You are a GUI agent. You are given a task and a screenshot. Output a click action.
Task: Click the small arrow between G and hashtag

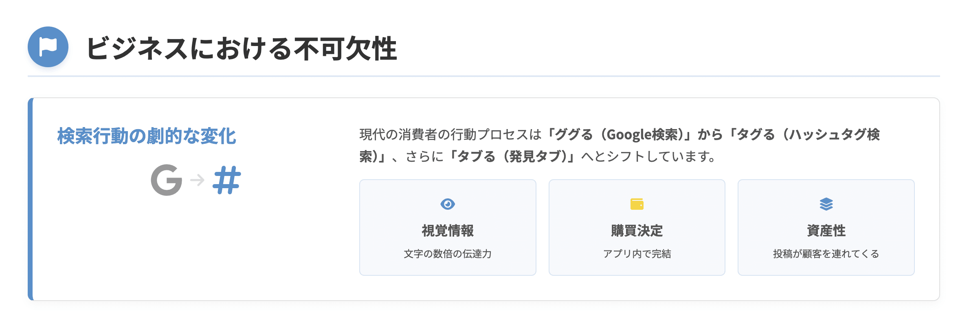pyautogui.click(x=198, y=180)
